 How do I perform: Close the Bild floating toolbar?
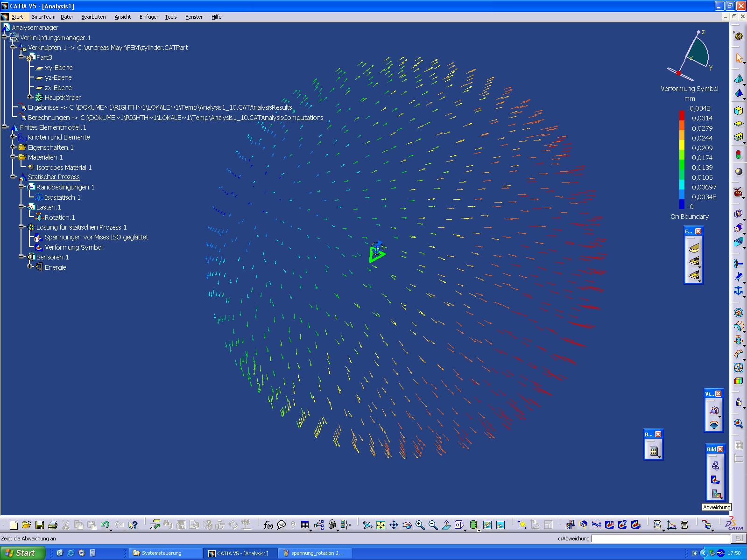point(720,449)
